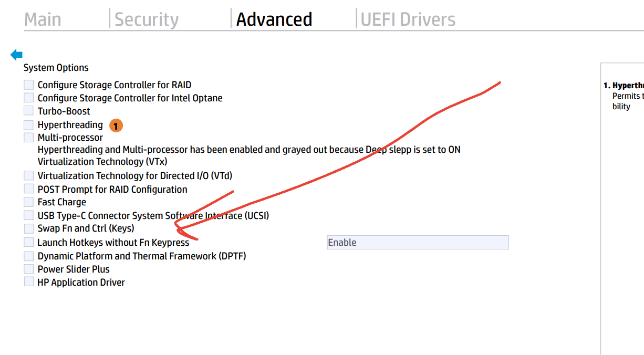
Task: Enable Virtualization Technology for Directed I/O checkbox
Action: [28, 175]
